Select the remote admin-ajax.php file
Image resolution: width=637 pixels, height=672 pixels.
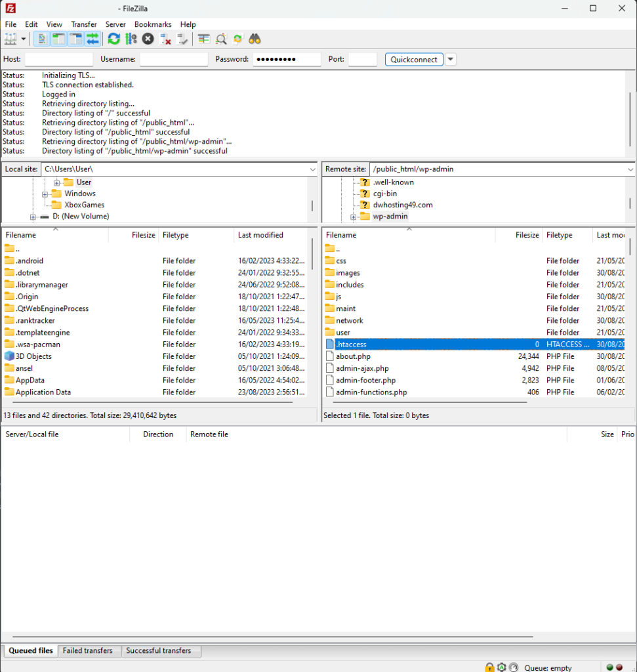point(474,368)
